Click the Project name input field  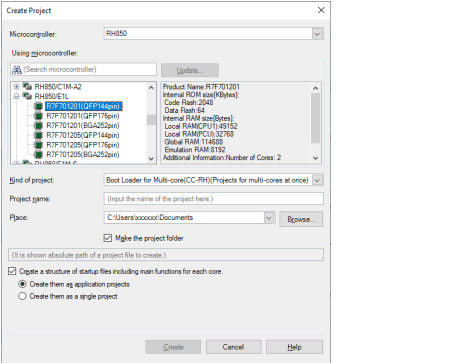point(213,199)
